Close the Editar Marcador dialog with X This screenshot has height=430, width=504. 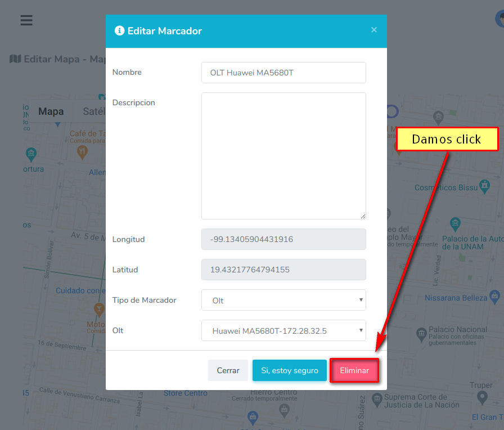point(374,30)
